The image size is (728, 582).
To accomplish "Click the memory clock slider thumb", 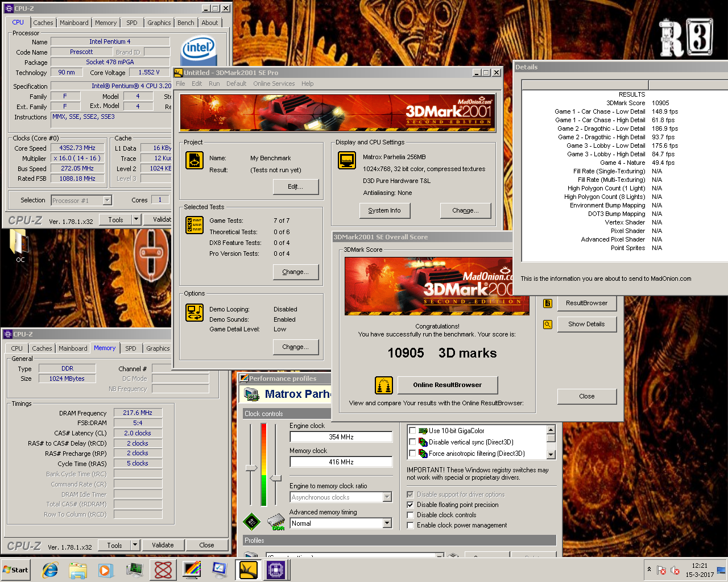I will [x=276, y=478].
